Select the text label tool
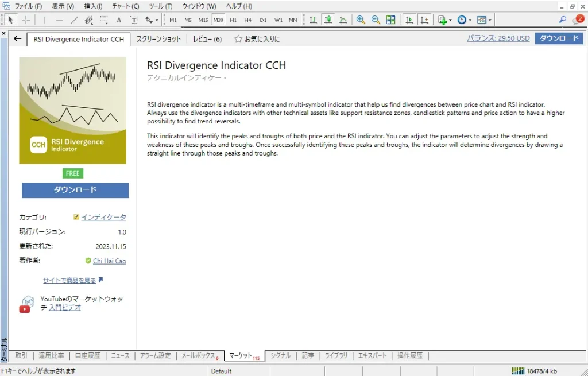Viewport: 588px width, 376px height. coord(134,20)
